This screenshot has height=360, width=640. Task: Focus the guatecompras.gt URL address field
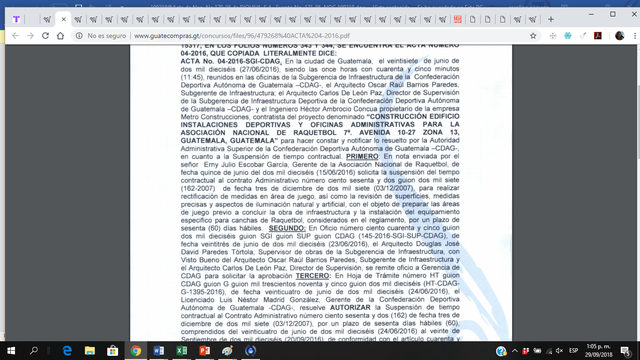tap(242, 36)
